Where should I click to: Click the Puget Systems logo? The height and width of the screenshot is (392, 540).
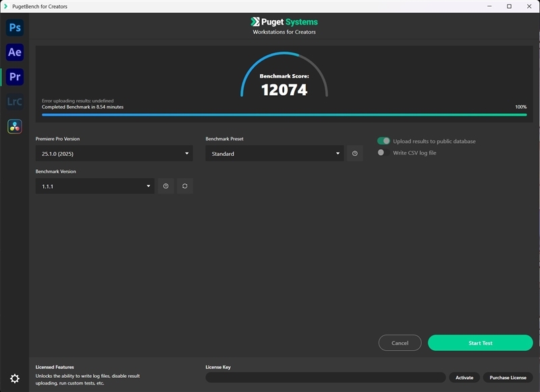pyautogui.click(x=283, y=21)
